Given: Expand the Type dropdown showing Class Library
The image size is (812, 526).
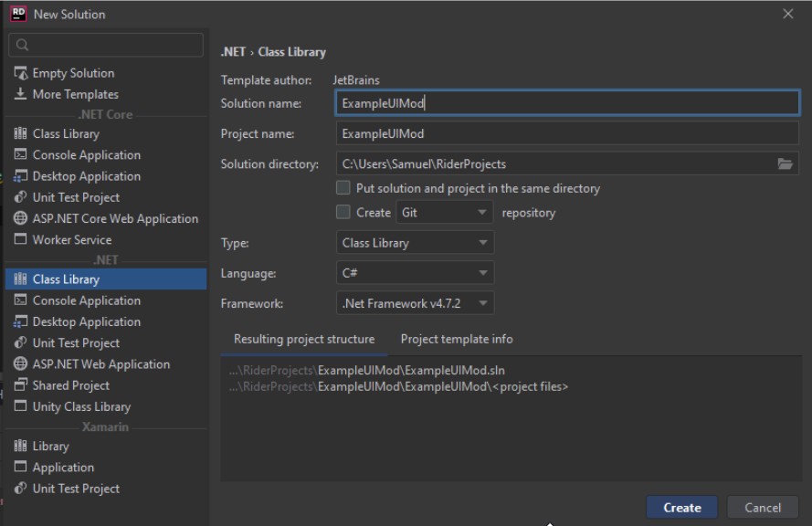Looking at the screenshot, I should pyautogui.click(x=415, y=243).
